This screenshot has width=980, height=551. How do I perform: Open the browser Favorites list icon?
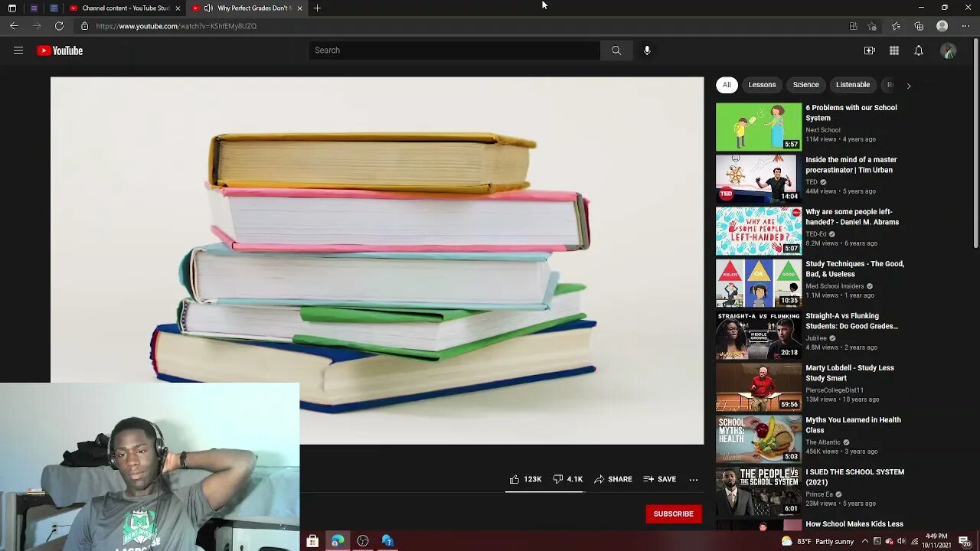(896, 26)
